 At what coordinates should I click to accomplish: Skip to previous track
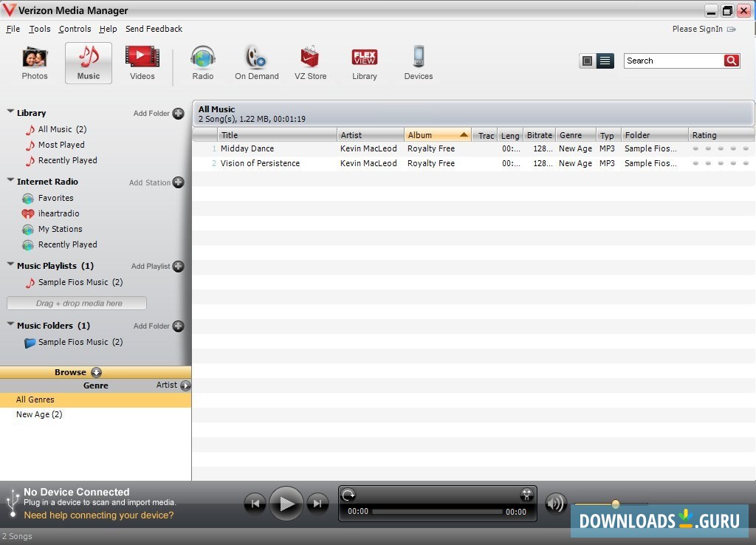tap(255, 504)
